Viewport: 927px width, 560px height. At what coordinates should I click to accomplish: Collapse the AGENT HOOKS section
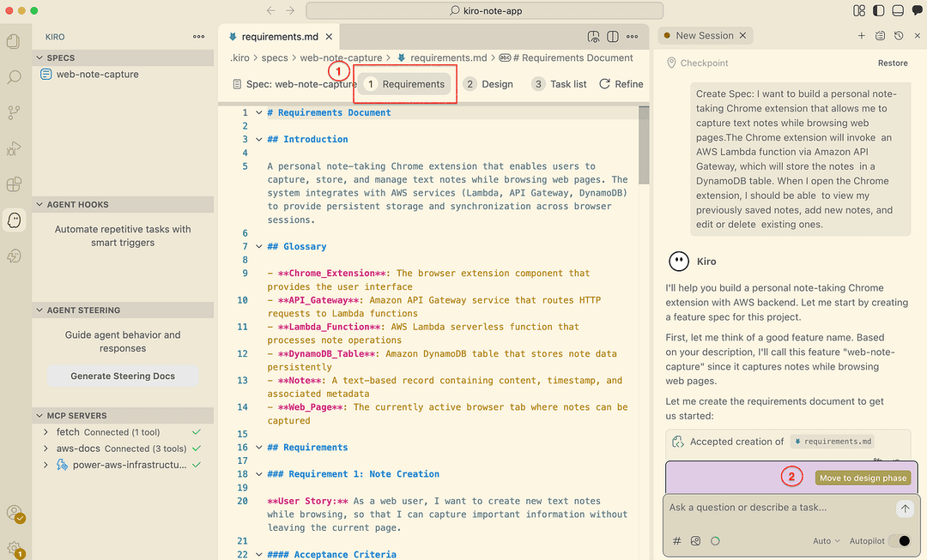(x=39, y=204)
